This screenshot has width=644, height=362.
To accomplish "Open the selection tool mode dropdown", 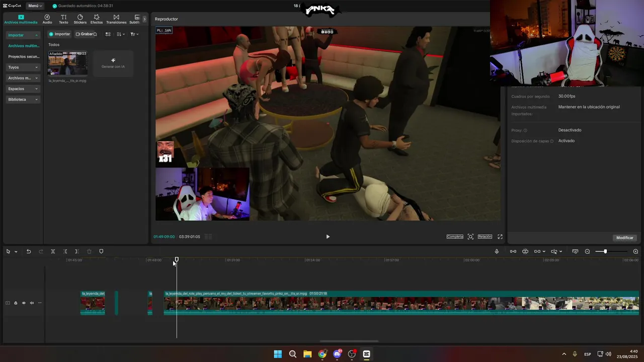I will click(16, 251).
